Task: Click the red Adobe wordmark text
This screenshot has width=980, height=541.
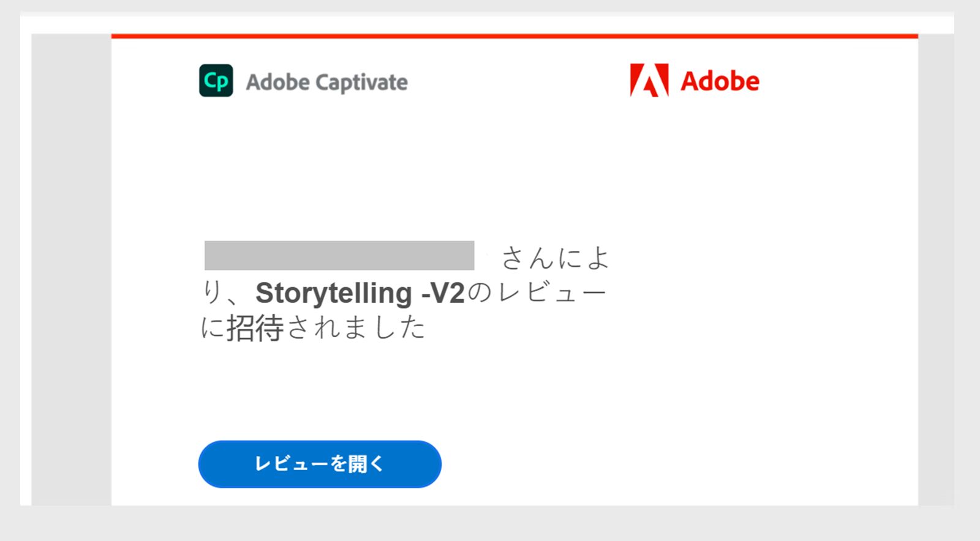Action: point(720,81)
